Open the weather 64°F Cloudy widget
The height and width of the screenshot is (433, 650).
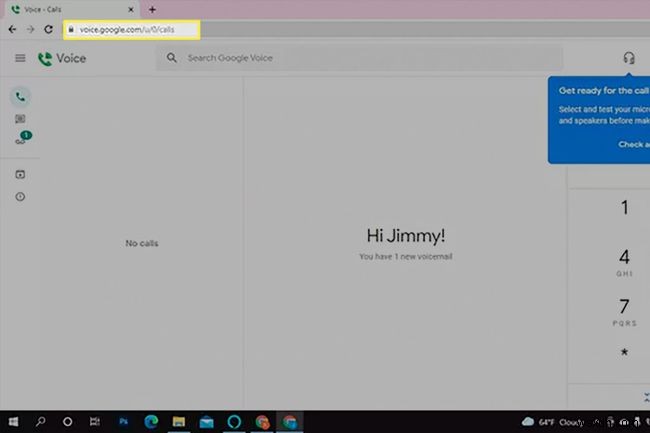pos(553,422)
